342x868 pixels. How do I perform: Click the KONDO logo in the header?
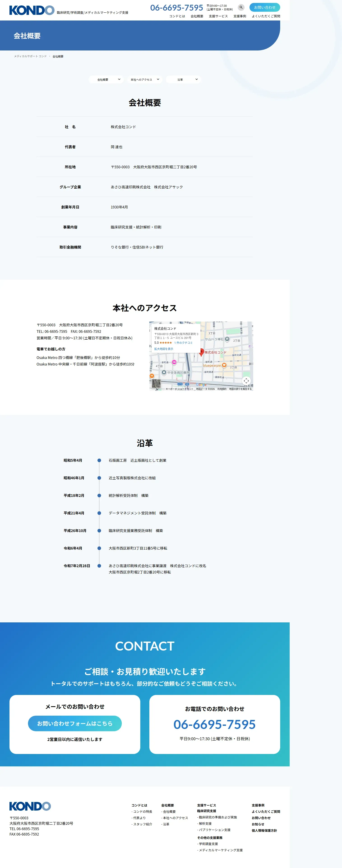32,10
